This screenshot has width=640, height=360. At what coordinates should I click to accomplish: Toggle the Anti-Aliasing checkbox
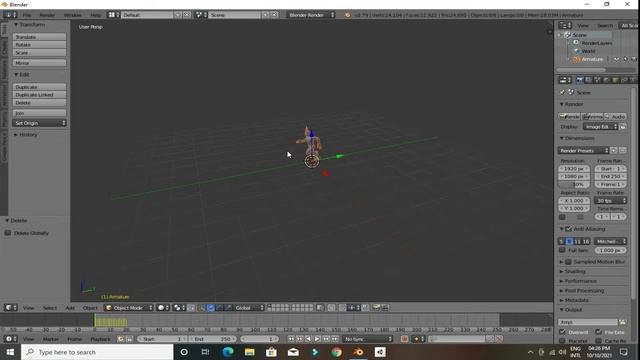click(x=568, y=229)
